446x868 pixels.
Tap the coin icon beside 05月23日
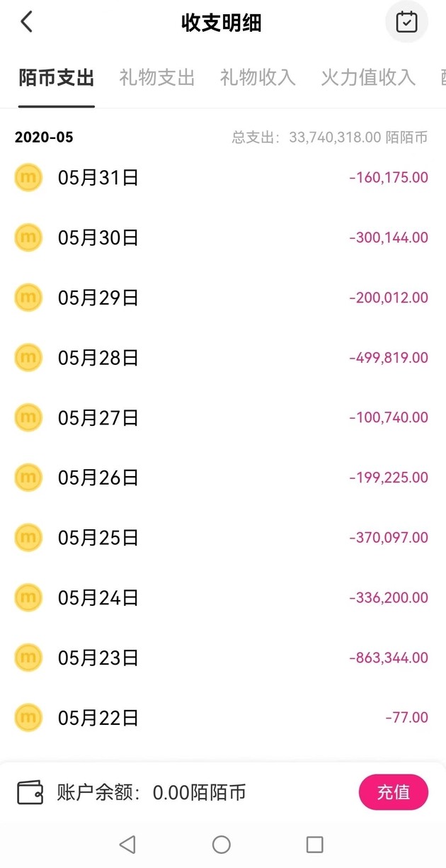click(28, 657)
